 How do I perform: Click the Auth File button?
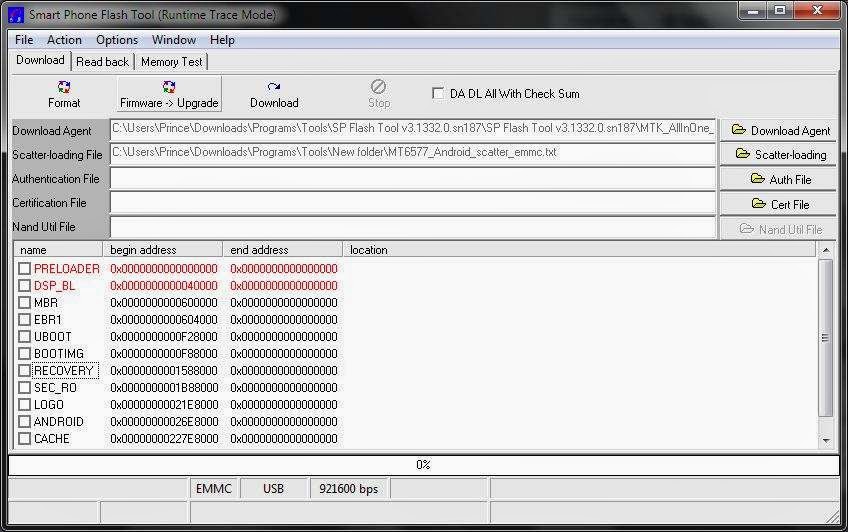point(779,179)
